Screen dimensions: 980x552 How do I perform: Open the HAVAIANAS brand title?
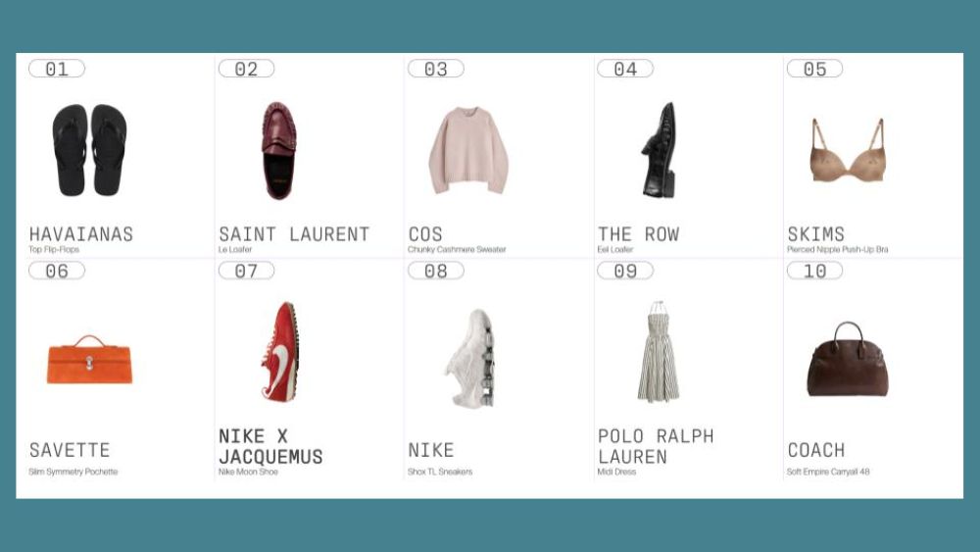pos(81,234)
